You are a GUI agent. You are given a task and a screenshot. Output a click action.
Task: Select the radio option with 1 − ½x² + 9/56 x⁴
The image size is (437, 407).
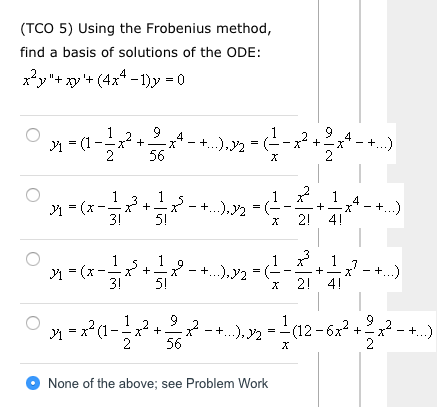[33, 135]
